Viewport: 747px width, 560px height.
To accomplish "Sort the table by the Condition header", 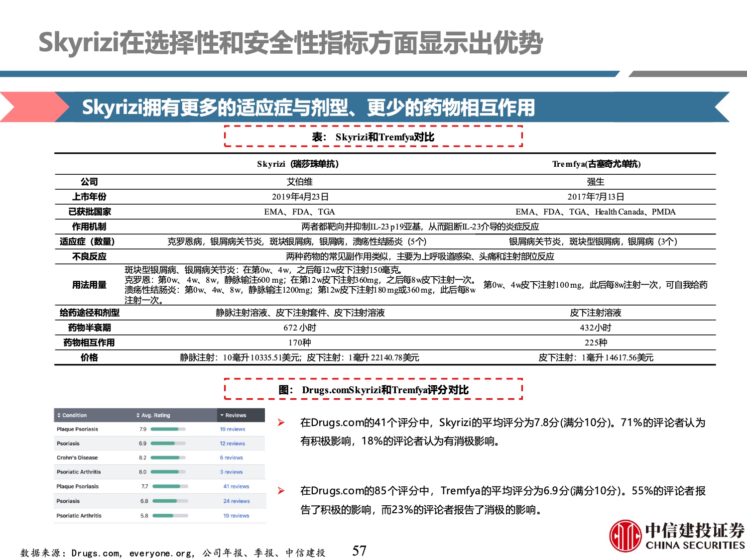I will (x=75, y=415).
